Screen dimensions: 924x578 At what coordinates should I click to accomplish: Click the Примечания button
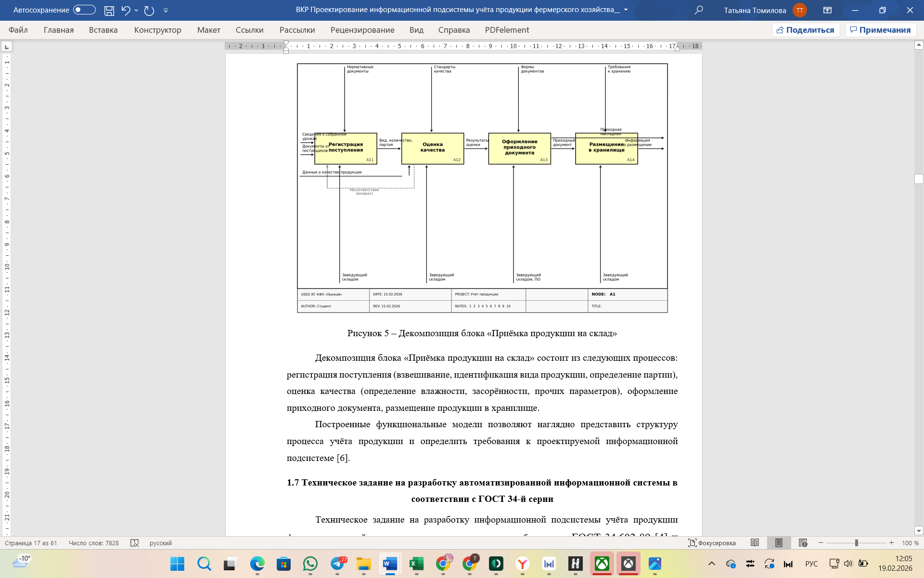click(x=880, y=30)
